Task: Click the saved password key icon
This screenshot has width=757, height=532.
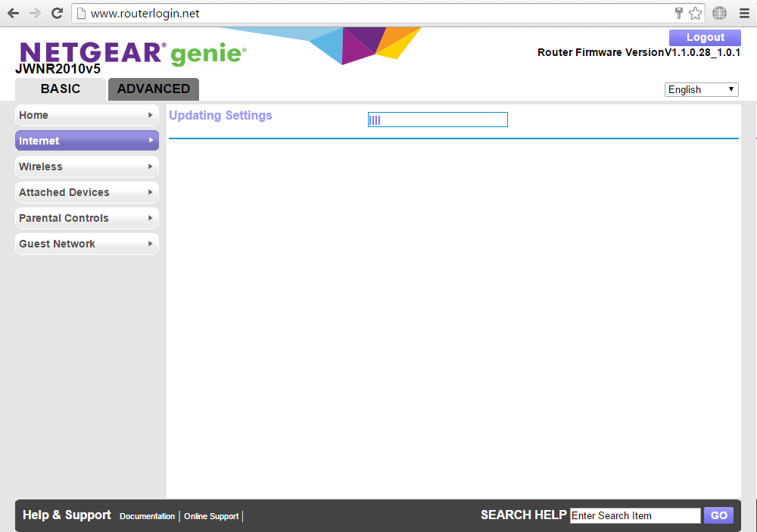Action: click(x=679, y=14)
